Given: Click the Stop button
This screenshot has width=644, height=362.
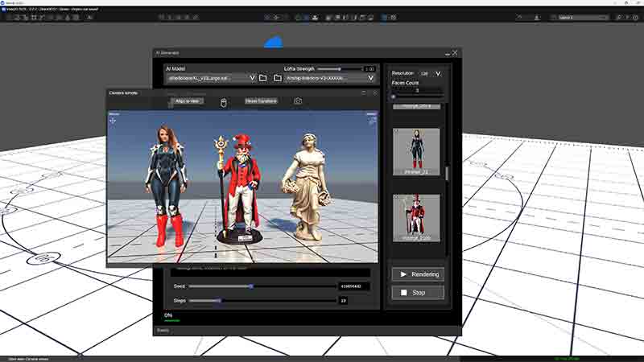Looking at the screenshot, I should (x=418, y=293).
